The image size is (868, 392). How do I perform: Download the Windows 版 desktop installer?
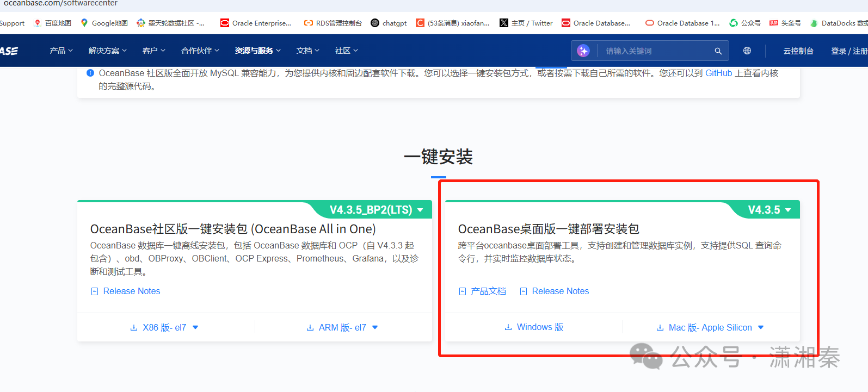[x=534, y=327]
